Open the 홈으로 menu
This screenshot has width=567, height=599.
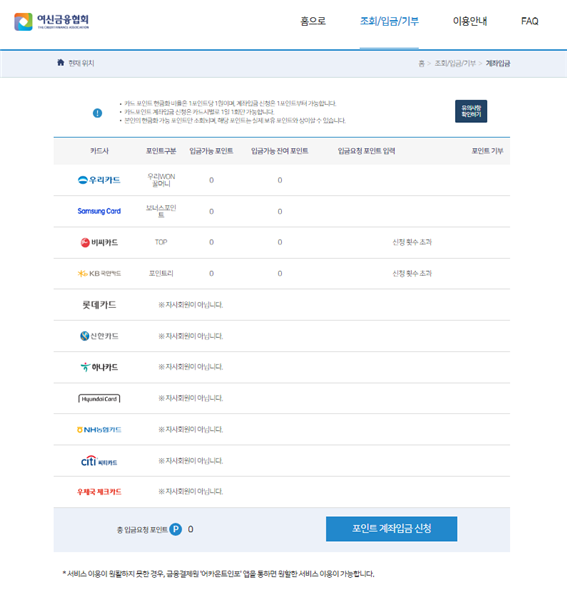313,21
